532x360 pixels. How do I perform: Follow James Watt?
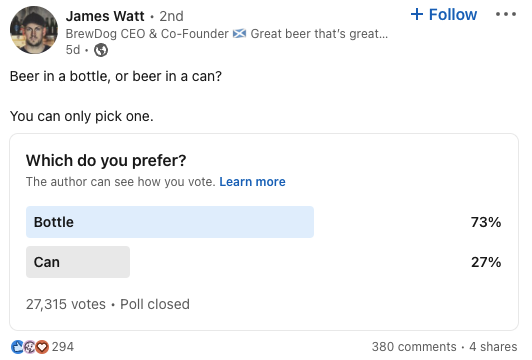[444, 14]
